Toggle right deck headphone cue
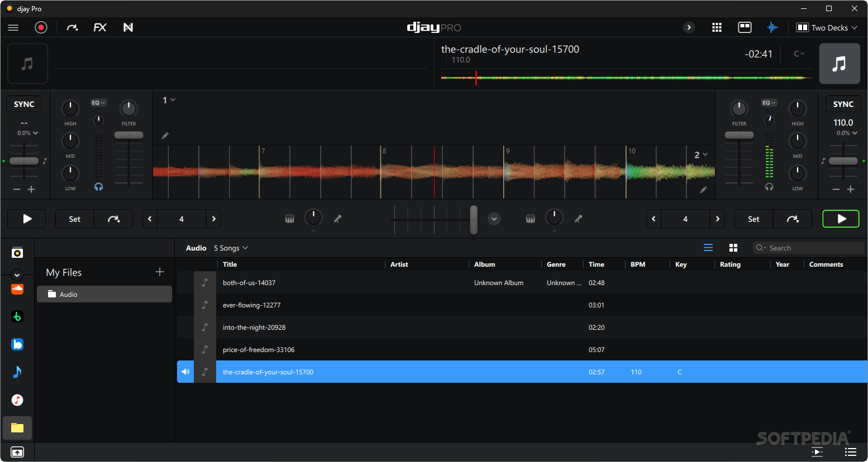Viewport: 868px width, 462px height. click(x=769, y=187)
